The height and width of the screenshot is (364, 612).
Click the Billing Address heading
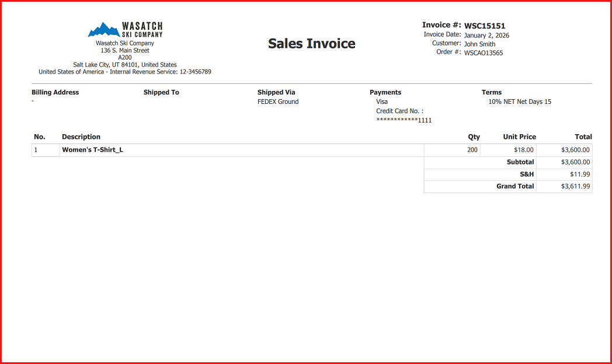55,92
